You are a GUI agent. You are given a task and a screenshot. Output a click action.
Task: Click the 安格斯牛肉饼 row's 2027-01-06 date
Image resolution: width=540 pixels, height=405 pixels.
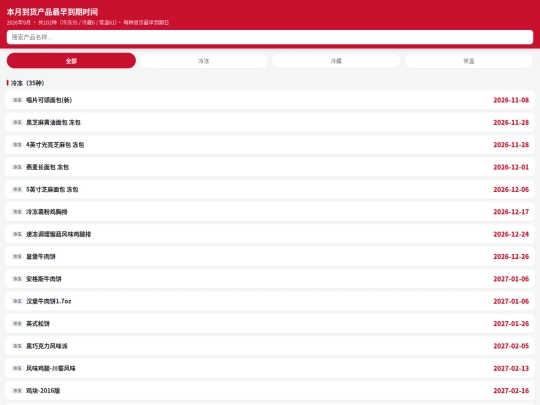[x=511, y=279]
